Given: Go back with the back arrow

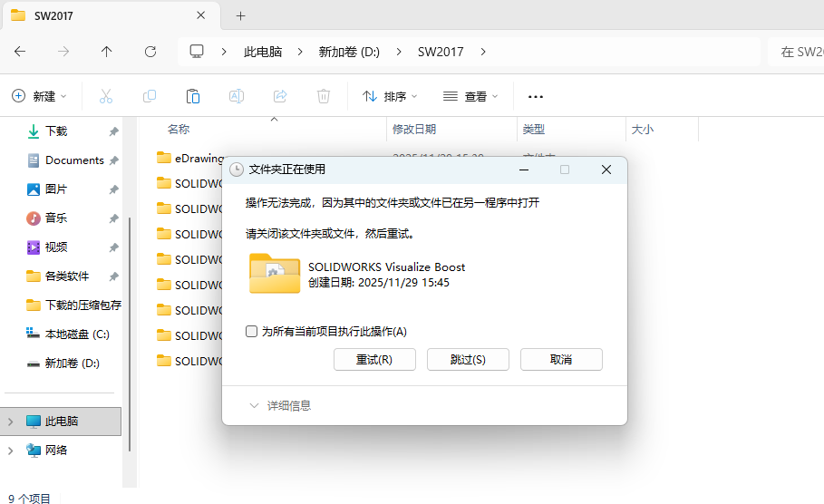Looking at the screenshot, I should click(20, 52).
